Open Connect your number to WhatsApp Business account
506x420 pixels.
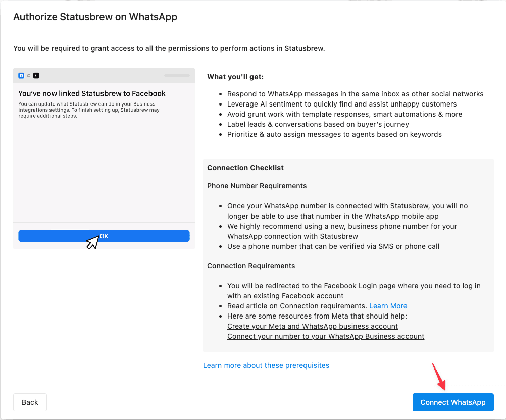[326, 336]
